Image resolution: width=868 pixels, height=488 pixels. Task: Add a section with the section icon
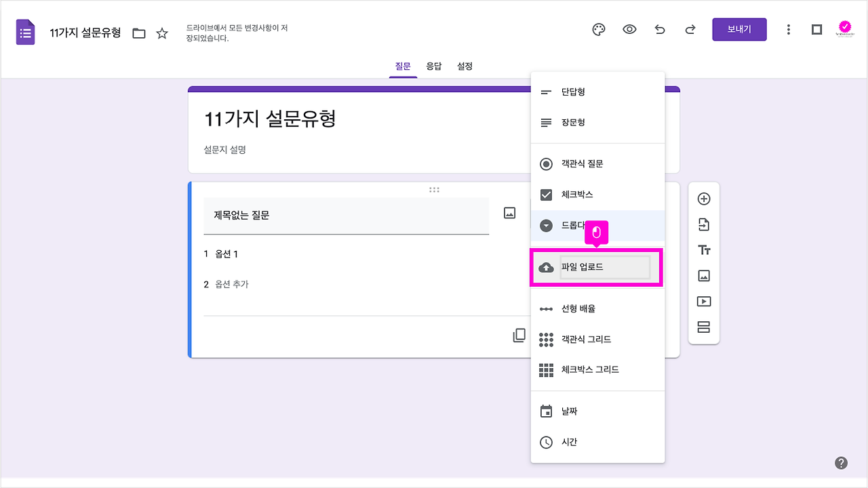[x=704, y=327]
